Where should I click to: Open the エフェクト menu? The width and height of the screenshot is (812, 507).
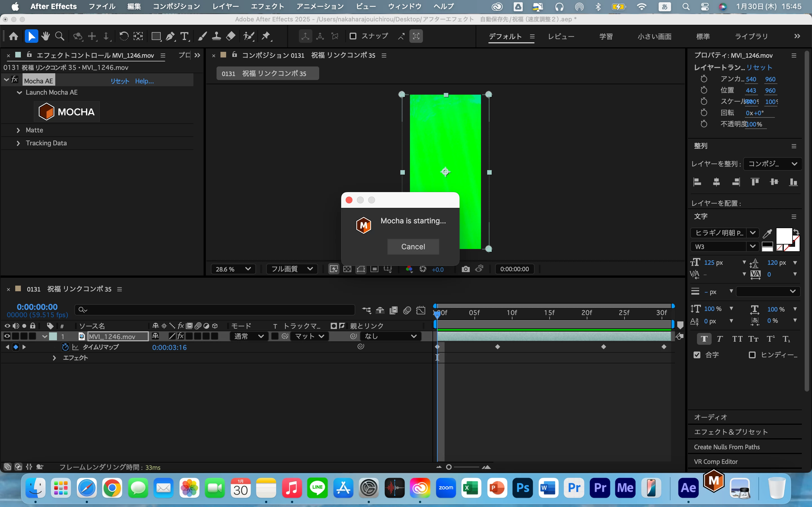pyautogui.click(x=267, y=6)
